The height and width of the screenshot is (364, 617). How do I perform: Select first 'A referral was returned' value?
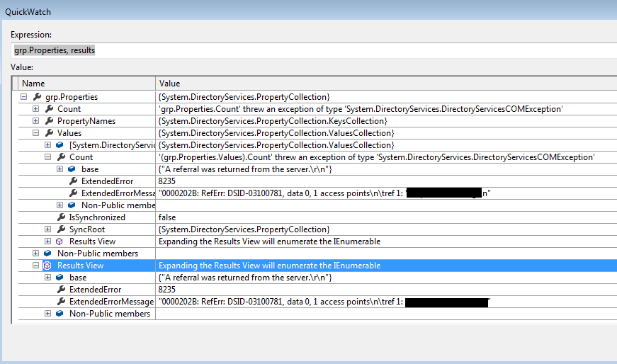pos(245,169)
